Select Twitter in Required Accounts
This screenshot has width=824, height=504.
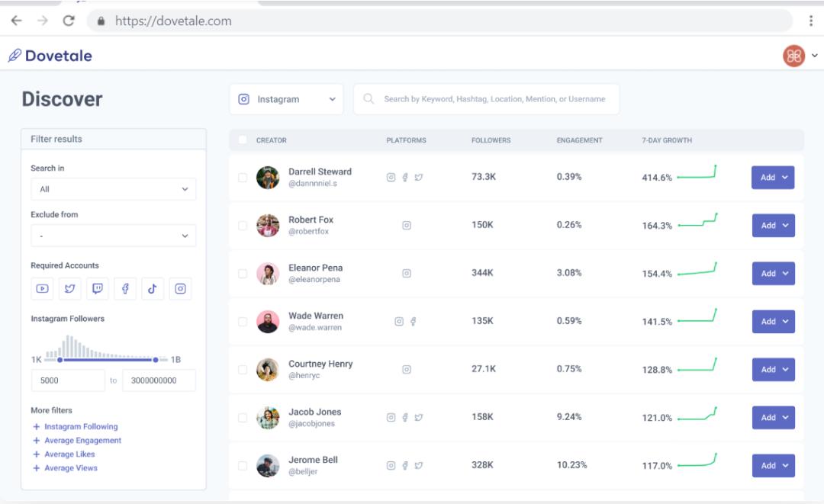point(70,288)
